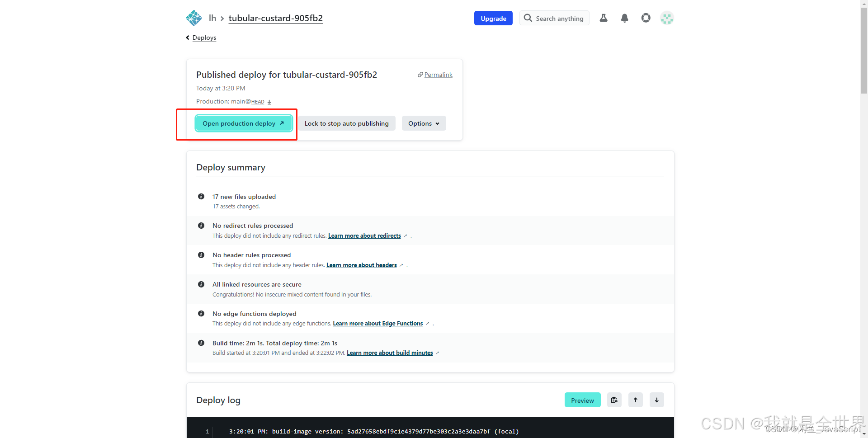Open tubular-custard-905fb2 site link
868x438 pixels.
click(x=275, y=18)
